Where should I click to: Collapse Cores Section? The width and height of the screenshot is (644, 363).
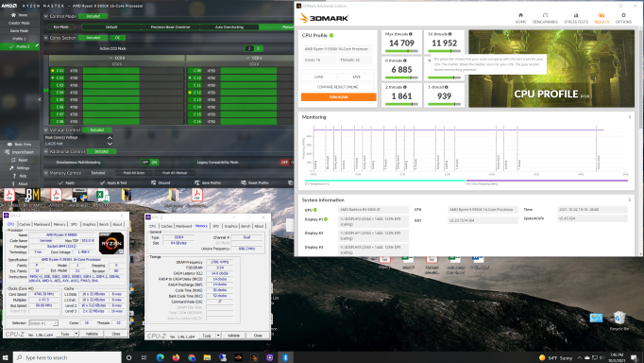tap(46, 38)
